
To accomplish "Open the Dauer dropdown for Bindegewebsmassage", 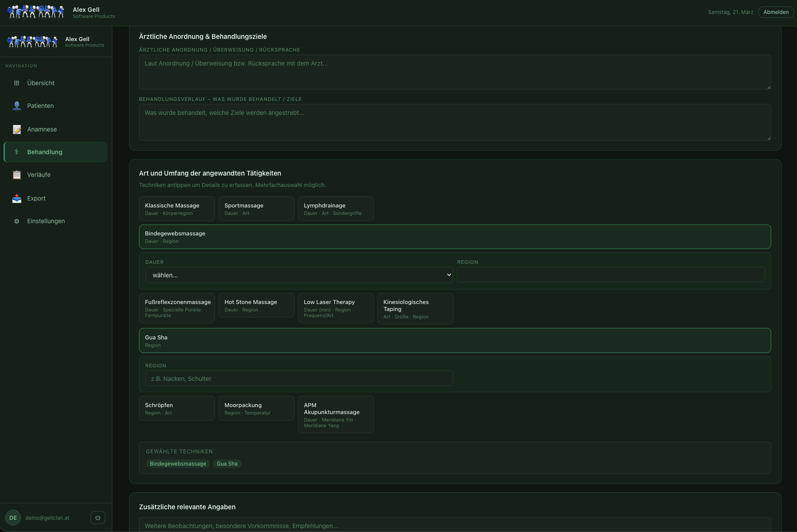I will coord(299,275).
